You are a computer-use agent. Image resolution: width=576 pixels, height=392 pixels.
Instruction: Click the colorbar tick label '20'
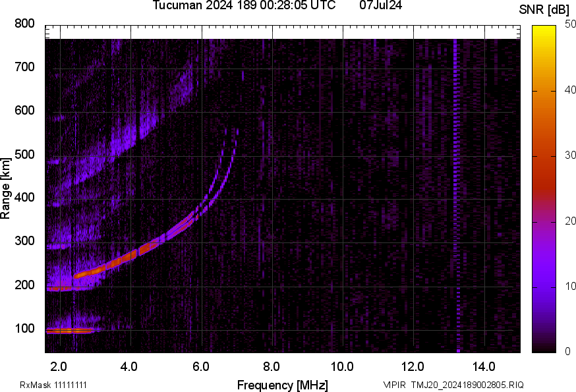(570, 221)
